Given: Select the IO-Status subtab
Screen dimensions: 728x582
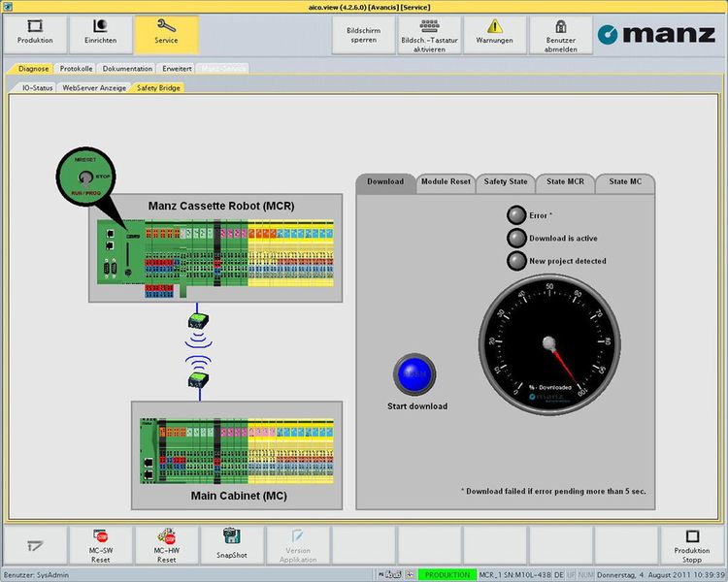Looking at the screenshot, I should coord(37,87).
